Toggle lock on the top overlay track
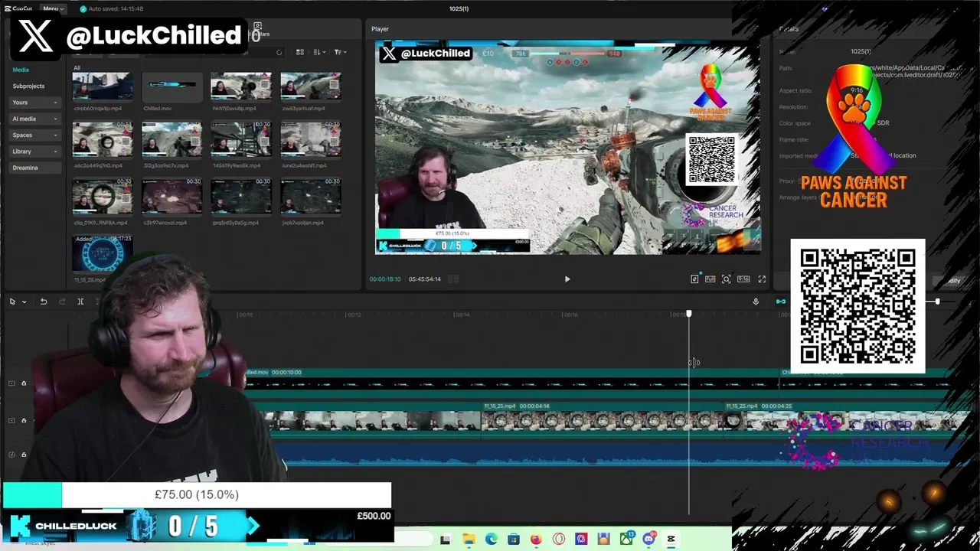 (x=24, y=383)
